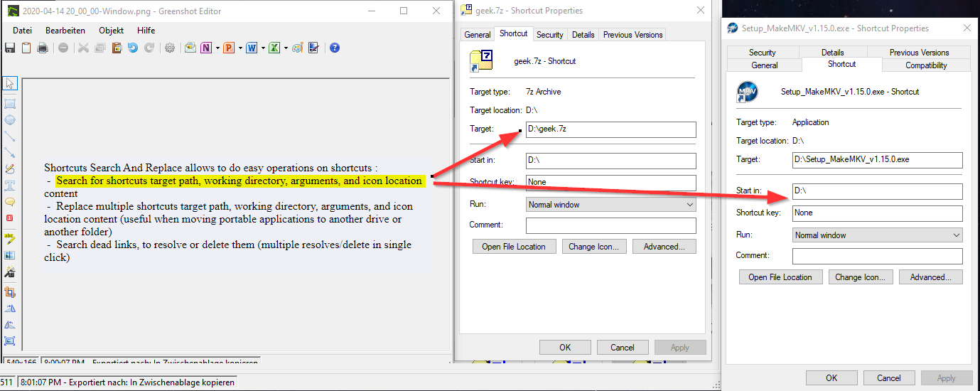Click Target field in Setup_MakeMKV properties
Viewport: 980px width, 391px height.
[x=878, y=160]
